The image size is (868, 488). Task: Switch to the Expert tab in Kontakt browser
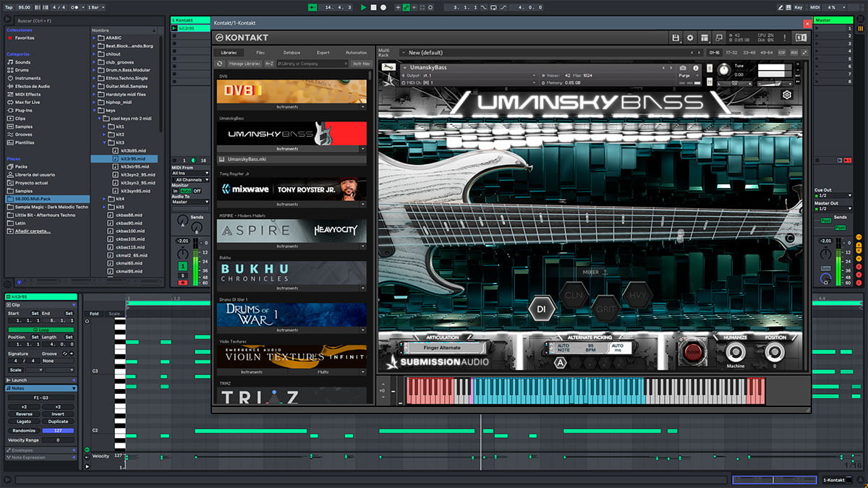[323, 52]
